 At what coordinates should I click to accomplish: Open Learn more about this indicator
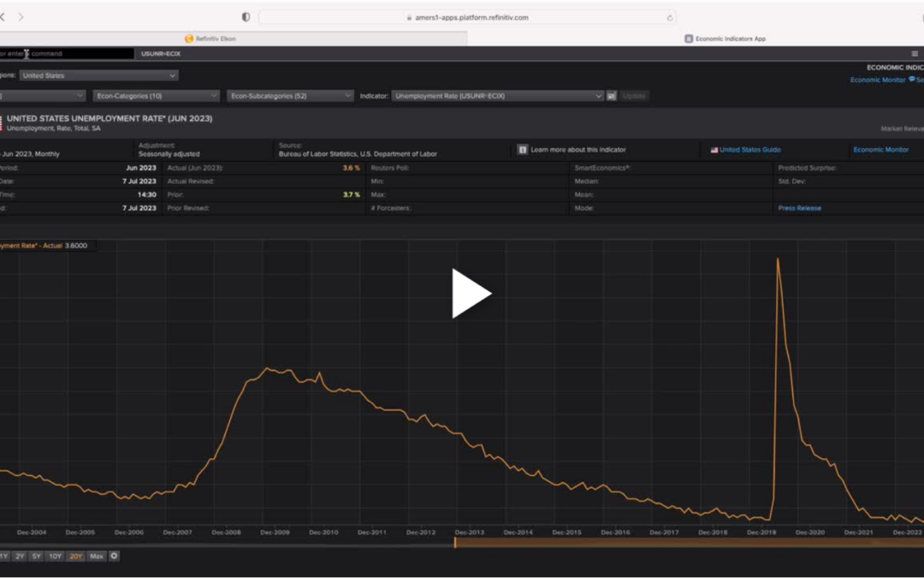pyautogui.click(x=578, y=150)
